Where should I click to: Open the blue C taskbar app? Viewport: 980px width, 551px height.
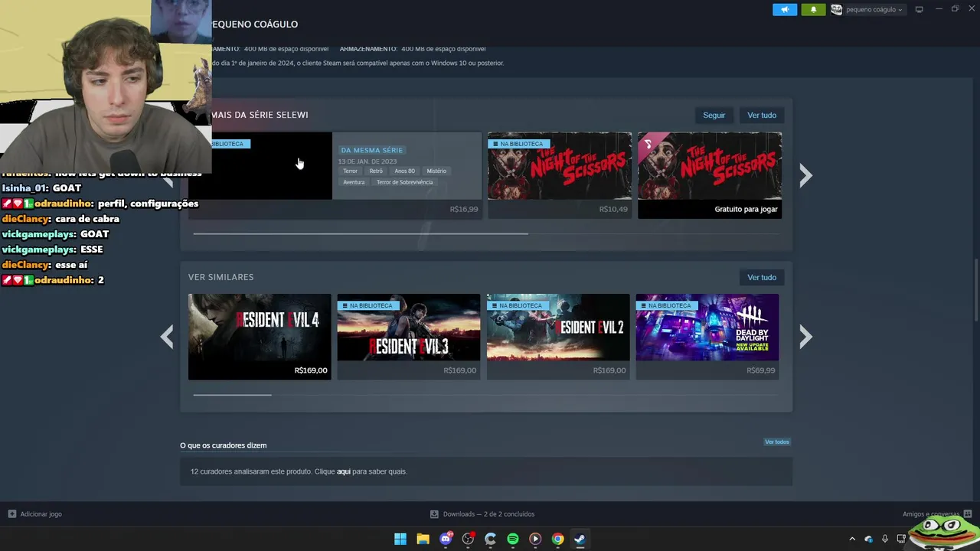click(x=490, y=539)
